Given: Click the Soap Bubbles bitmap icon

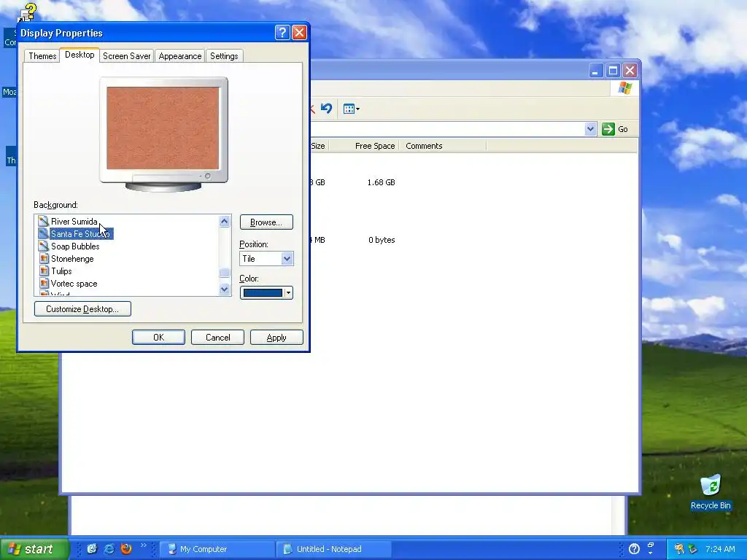Looking at the screenshot, I should pyautogui.click(x=43, y=246).
